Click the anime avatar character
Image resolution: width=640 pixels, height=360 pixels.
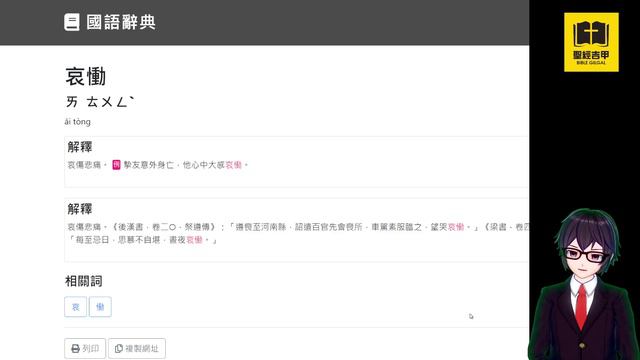point(584,284)
